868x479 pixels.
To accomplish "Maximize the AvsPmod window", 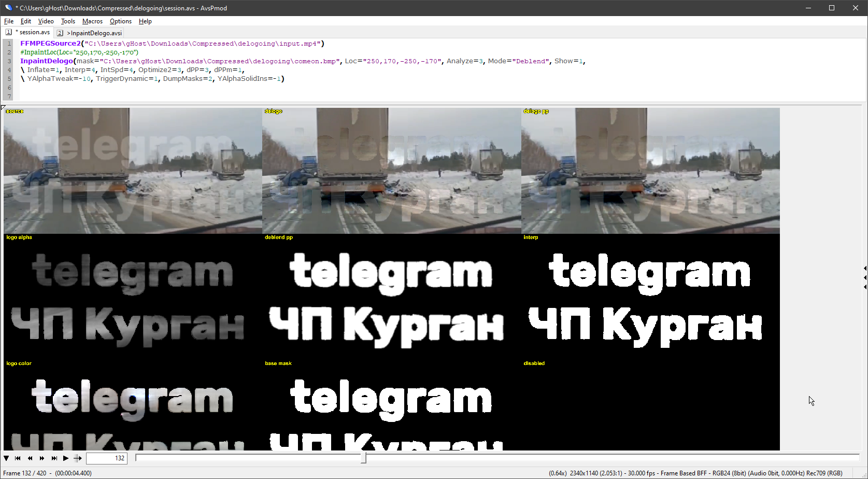I will [x=832, y=8].
